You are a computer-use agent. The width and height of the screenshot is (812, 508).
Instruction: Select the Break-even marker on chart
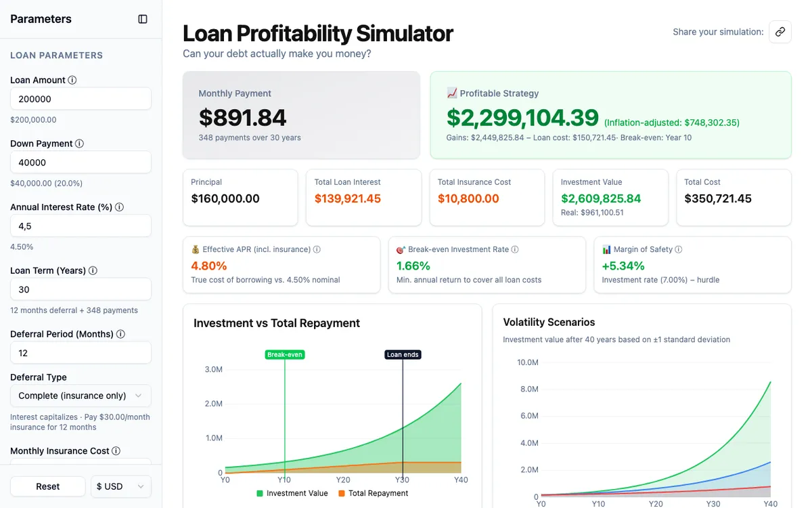tap(285, 354)
